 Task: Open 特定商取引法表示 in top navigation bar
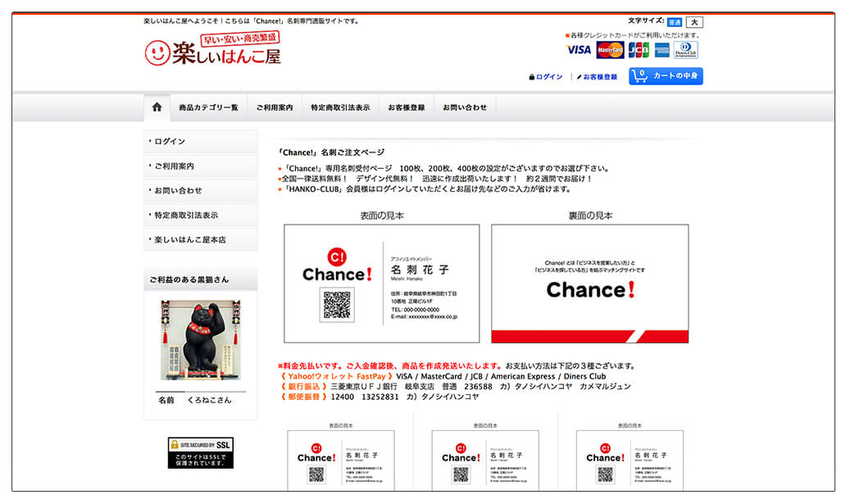(x=340, y=107)
